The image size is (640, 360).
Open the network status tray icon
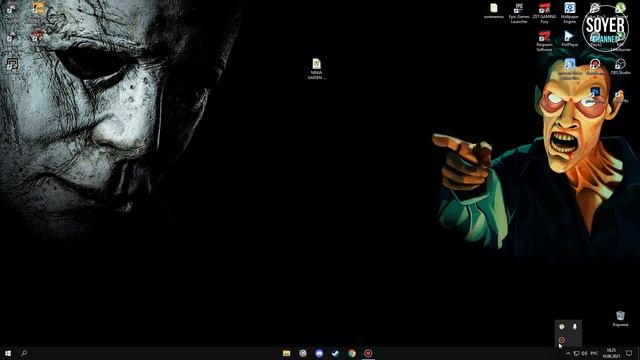click(x=576, y=353)
